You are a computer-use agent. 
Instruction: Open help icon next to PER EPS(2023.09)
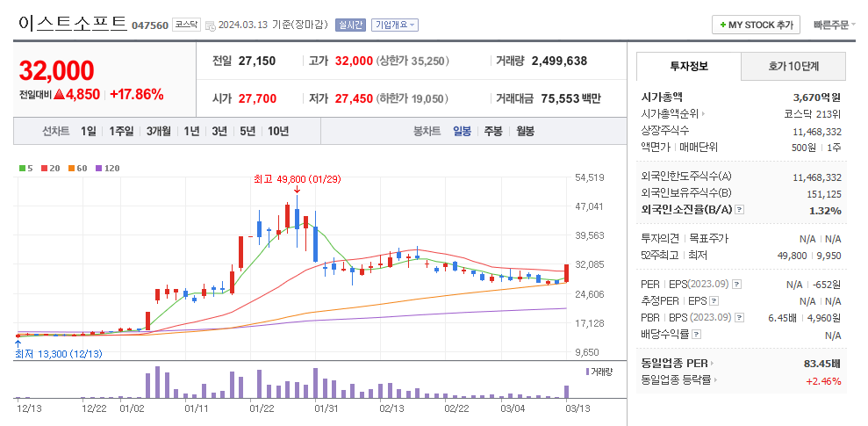pyautogui.click(x=736, y=285)
